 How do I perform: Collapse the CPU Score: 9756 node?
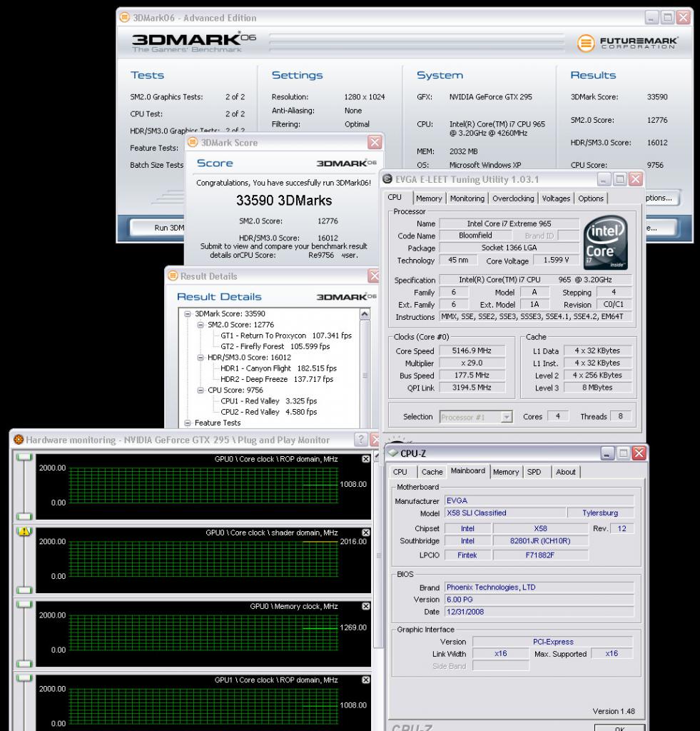(201, 390)
